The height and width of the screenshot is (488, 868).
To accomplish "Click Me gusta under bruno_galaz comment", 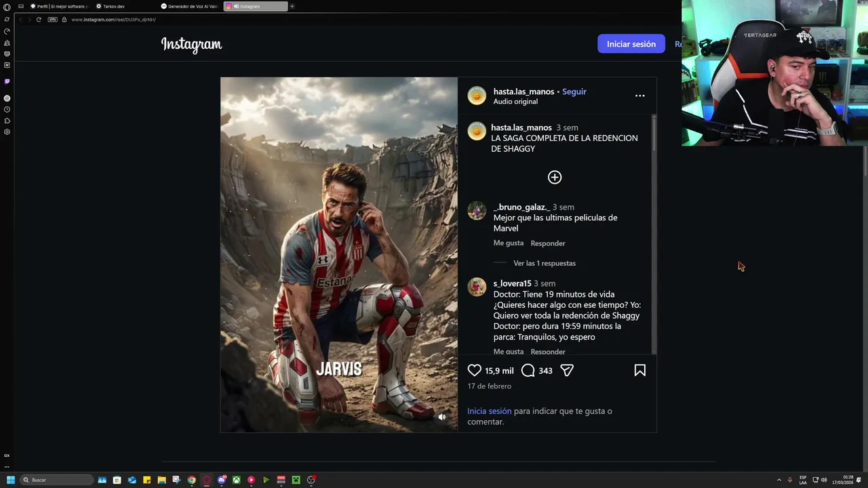I will click(508, 243).
